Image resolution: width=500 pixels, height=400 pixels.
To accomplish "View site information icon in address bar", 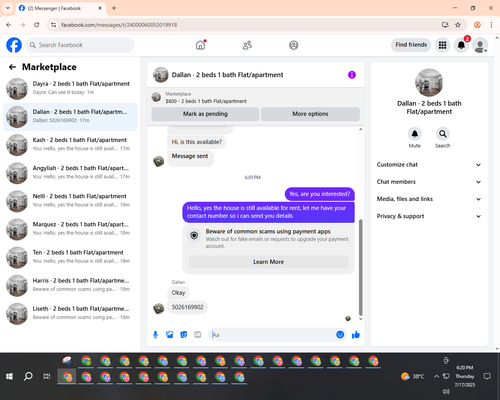I will click(53, 25).
